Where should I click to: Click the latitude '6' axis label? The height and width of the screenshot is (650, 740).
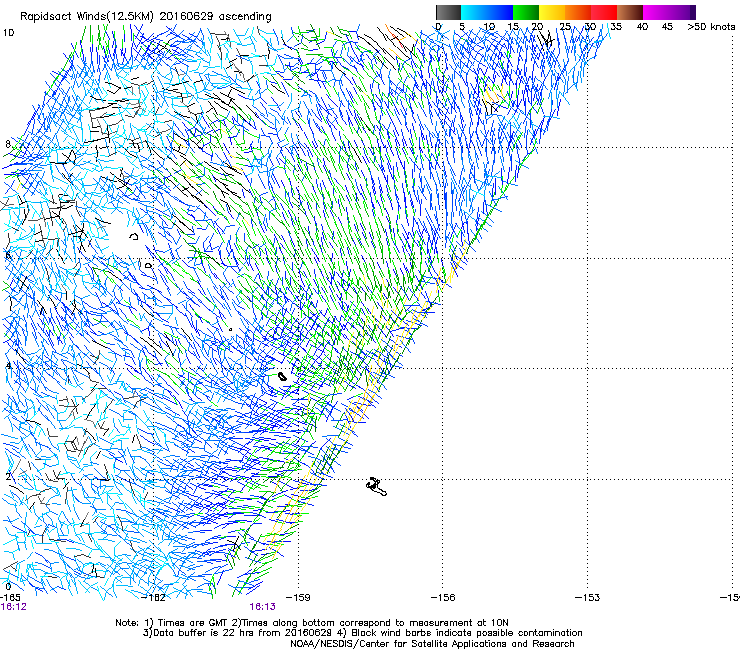coord(8,255)
